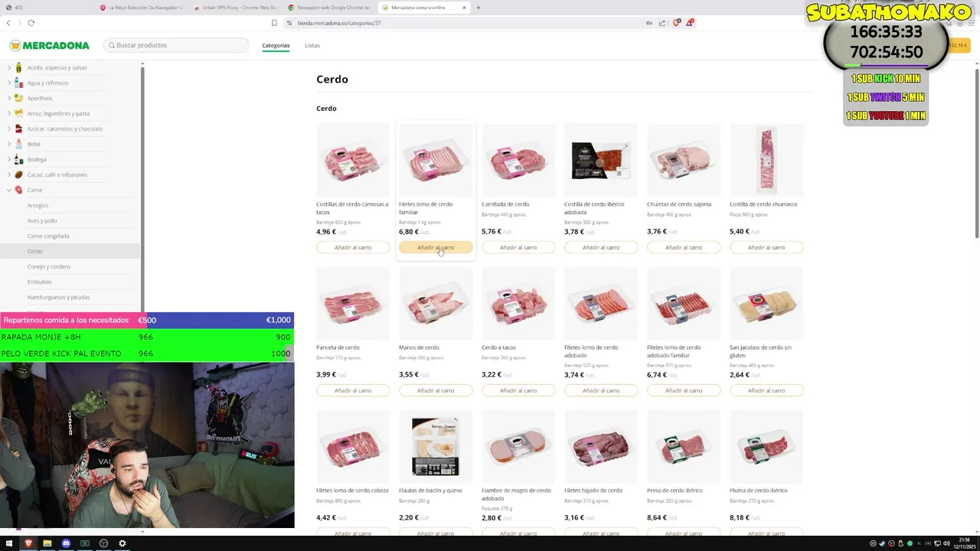Viewport: 980px width, 551px height.
Task: Open Fiambre de magro de cerdo adobado image
Action: pos(518,447)
